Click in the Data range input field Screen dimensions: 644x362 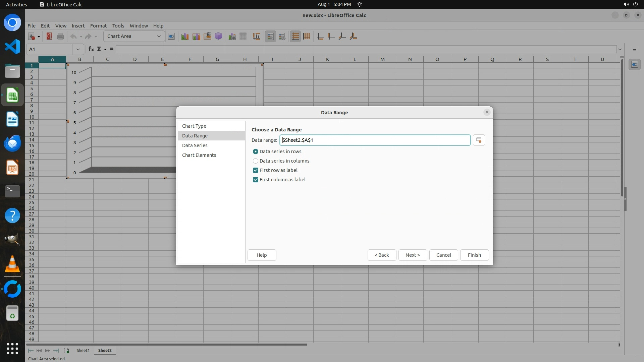coord(375,140)
